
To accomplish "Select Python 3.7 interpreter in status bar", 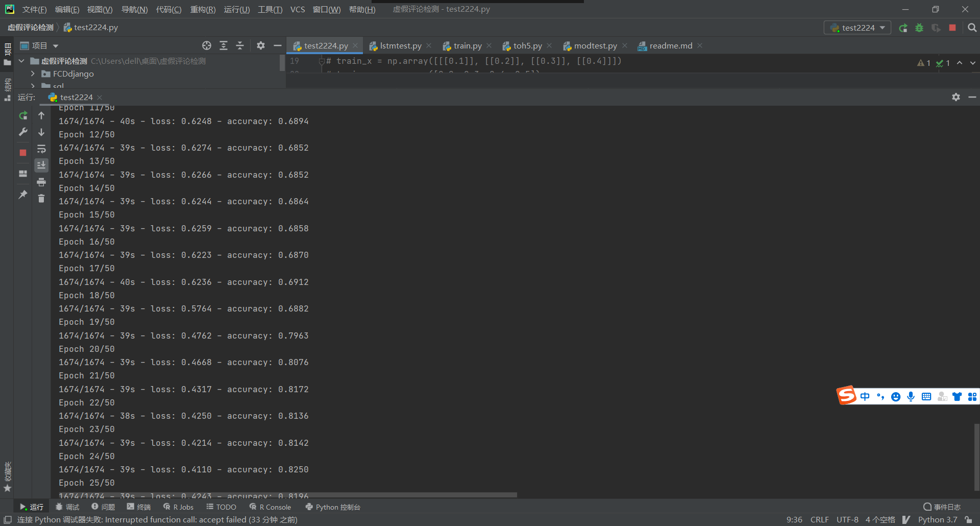I will [x=938, y=519].
